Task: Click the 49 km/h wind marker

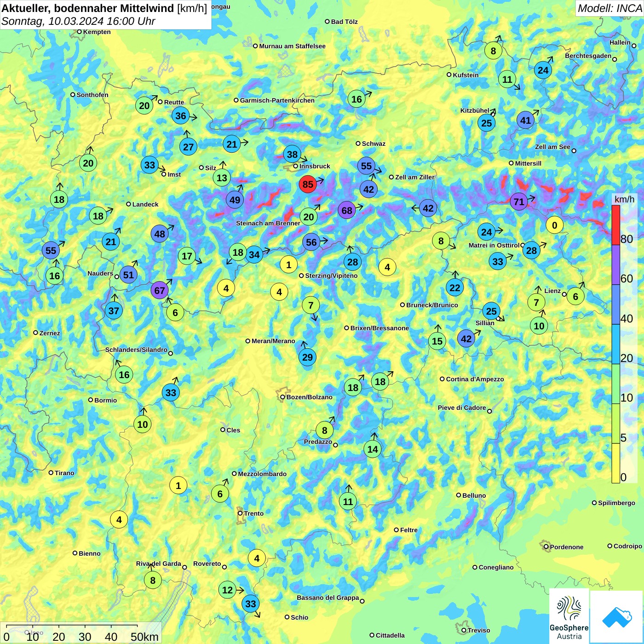Action: tap(235, 200)
